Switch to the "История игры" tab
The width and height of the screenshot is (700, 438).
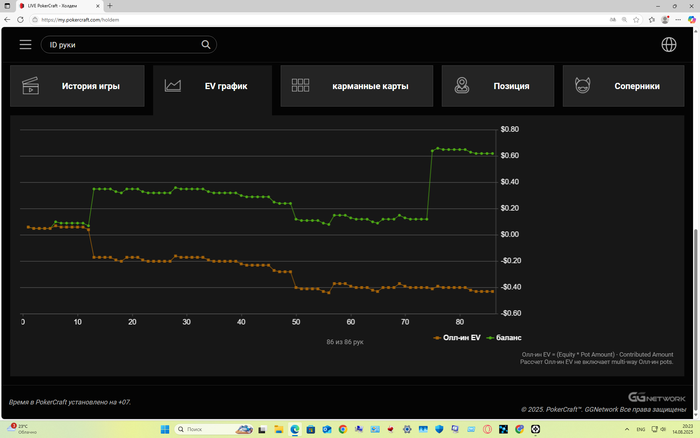click(77, 86)
